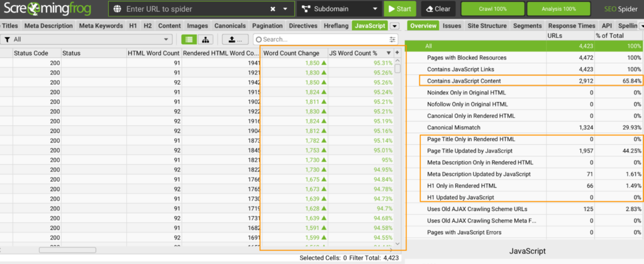Clear the URL field with X icon
Viewport: 644px width, 264px height.
[273, 9]
